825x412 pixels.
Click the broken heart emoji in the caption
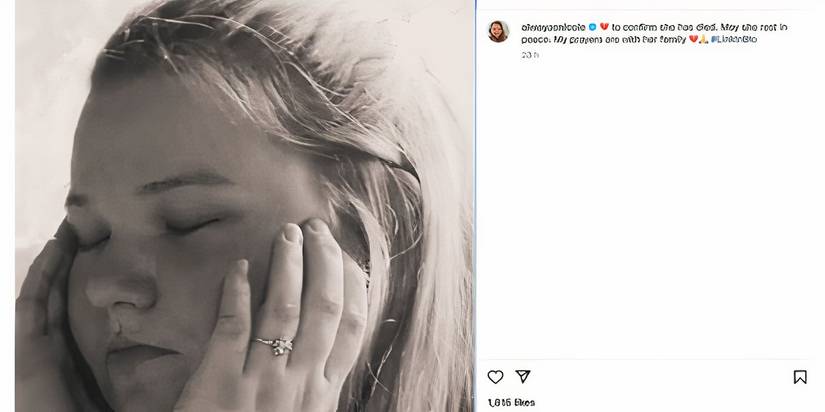click(604, 27)
